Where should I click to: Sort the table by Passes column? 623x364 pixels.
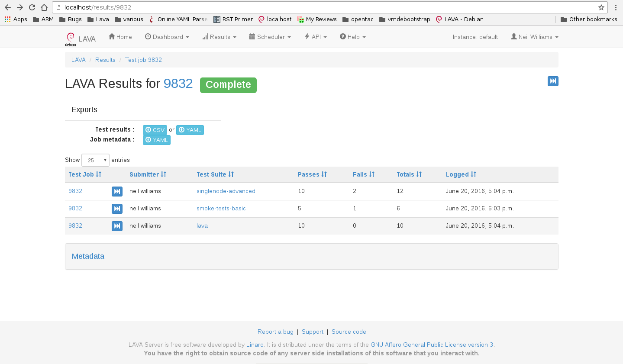tap(312, 174)
